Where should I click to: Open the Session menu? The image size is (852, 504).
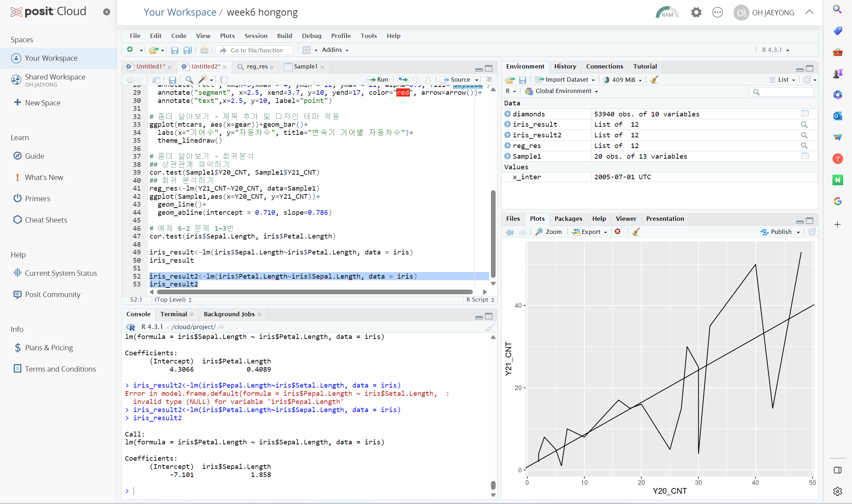(256, 36)
